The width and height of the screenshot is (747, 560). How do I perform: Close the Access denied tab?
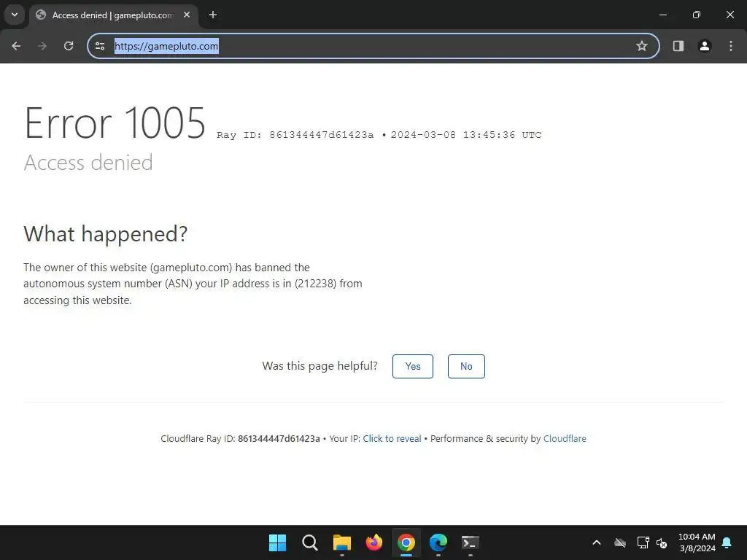[187, 15]
